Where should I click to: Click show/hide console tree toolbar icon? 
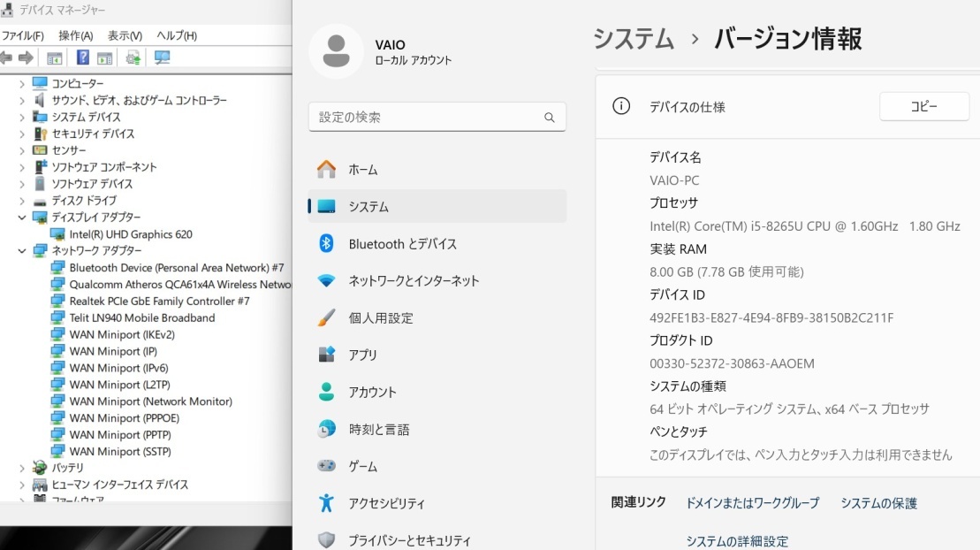coord(55,58)
